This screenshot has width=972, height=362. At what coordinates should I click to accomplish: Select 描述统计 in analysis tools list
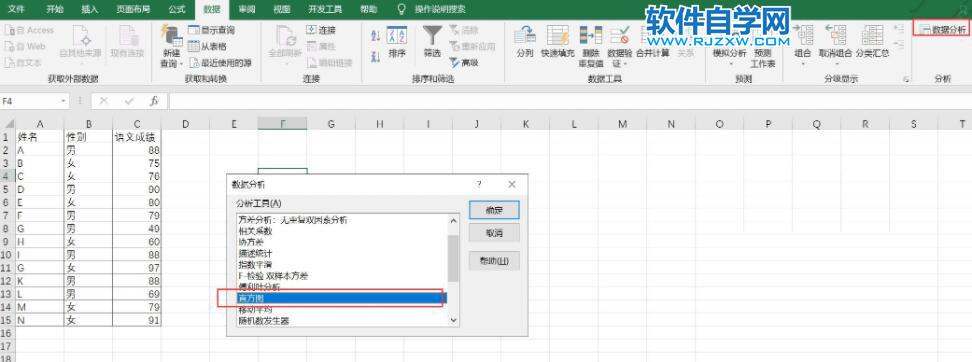(255, 254)
